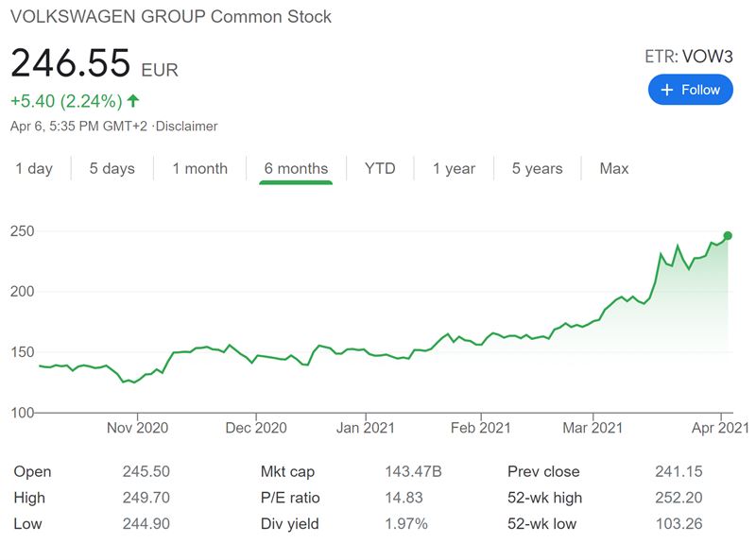Click the Apr 2021 axis label
This screenshot has width=756, height=560.
tap(720, 428)
